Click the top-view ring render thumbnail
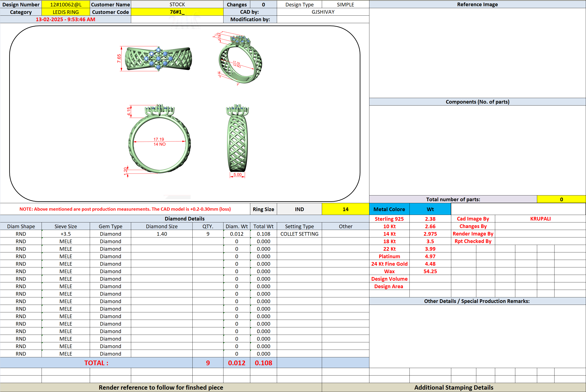 tap(158, 59)
